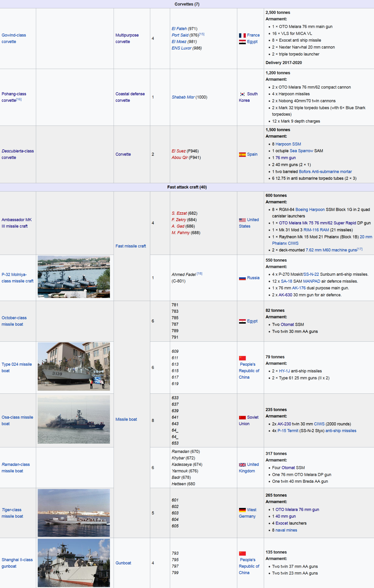
Task: Open the Type 024 missile boat link
Action: 17,367
